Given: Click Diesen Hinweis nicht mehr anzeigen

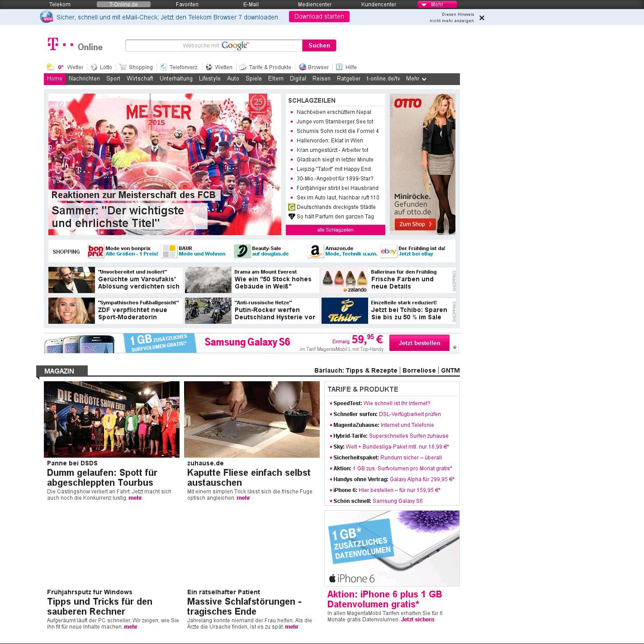Looking at the screenshot, I should (452, 18).
